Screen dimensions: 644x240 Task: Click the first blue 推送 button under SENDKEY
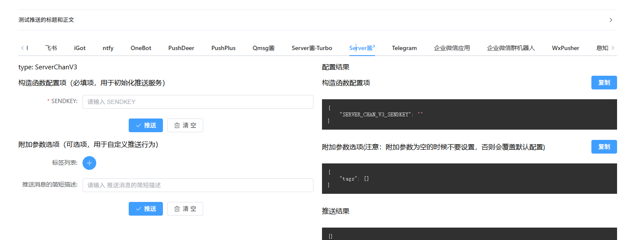[x=146, y=125]
